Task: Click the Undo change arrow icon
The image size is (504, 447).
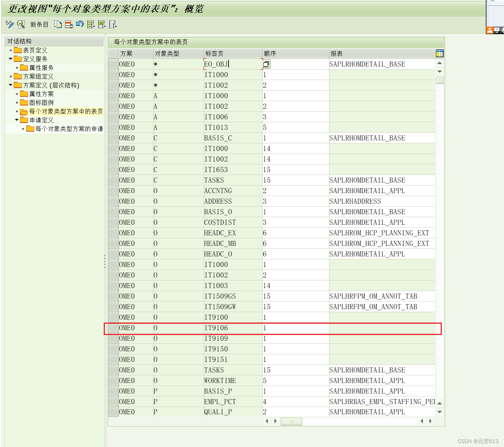Action: (80, 24)
